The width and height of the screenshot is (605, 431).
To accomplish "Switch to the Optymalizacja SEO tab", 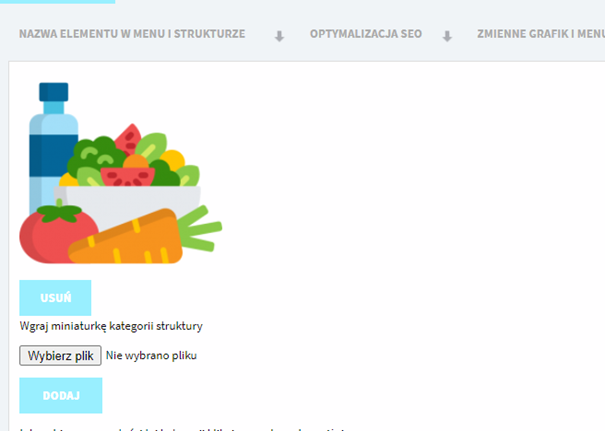I will pyautogui.click(x=366, y=34).
